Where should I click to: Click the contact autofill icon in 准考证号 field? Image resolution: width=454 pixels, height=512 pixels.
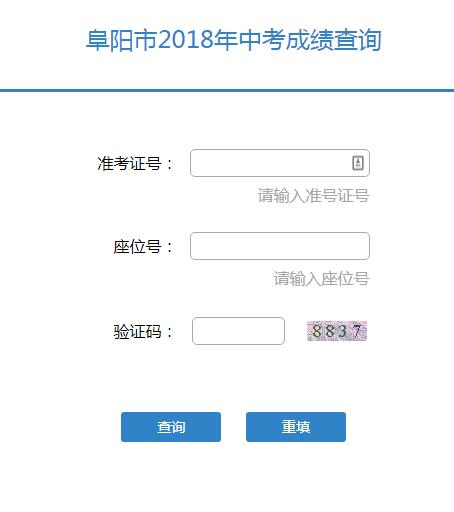[x=358, y=163]
